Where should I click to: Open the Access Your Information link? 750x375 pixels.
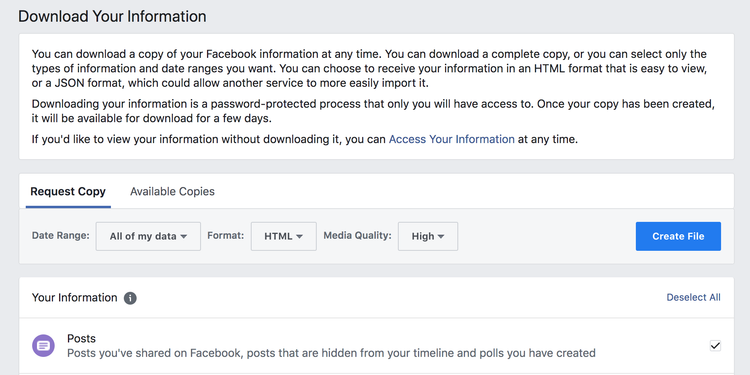(x=452, y=140)
